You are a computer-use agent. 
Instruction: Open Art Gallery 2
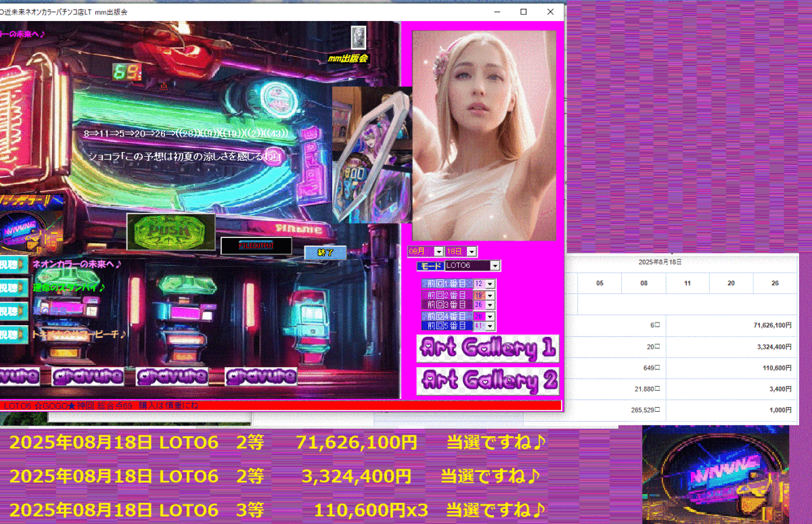(x=488, y=381)
